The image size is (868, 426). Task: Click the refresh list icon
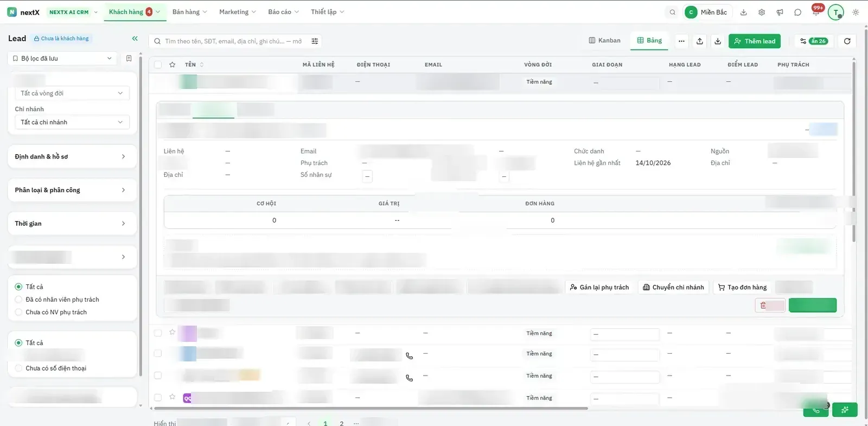847,41
